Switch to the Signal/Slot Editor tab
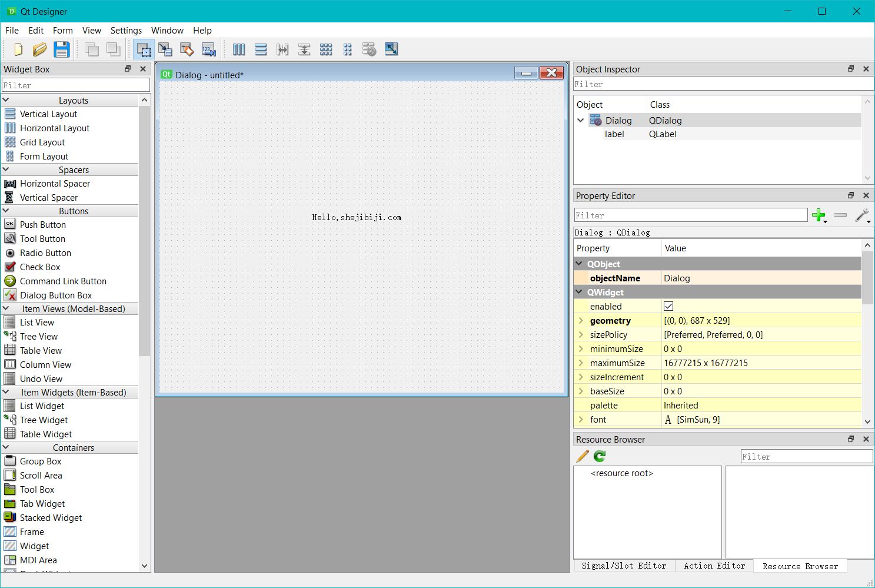 (x=624, y=566)
